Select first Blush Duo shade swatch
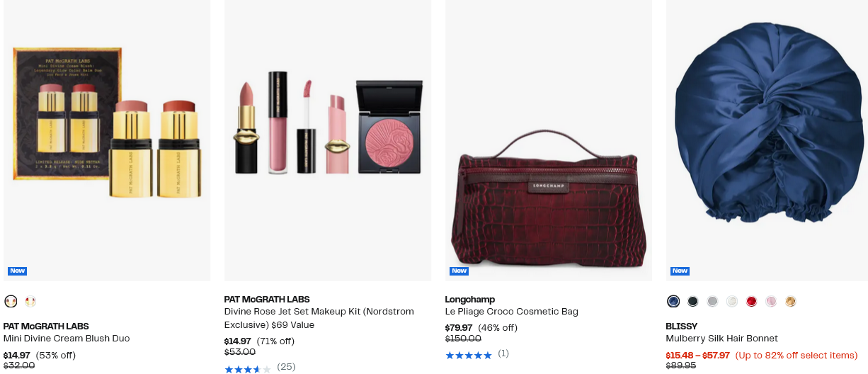 coord(11,301)
